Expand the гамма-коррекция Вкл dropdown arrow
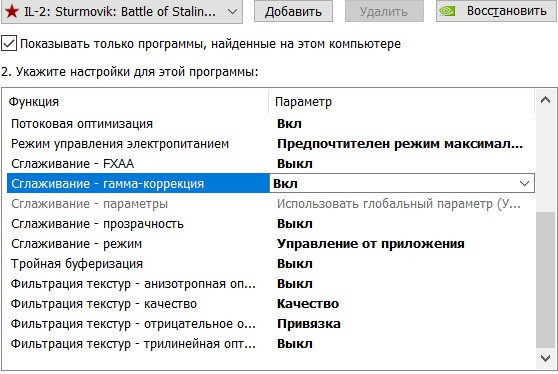This screenshot has height=374, width=558. pyautogui.click(x=524, y=184)
